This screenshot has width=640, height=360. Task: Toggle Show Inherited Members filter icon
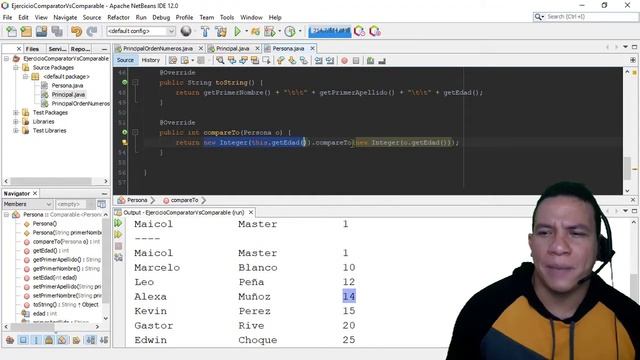point(10,340)
